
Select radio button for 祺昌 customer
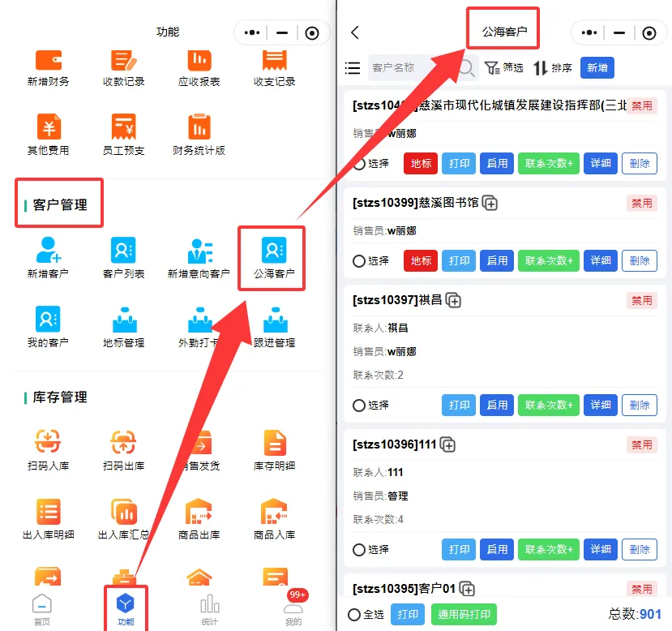(x=358, y=405)
